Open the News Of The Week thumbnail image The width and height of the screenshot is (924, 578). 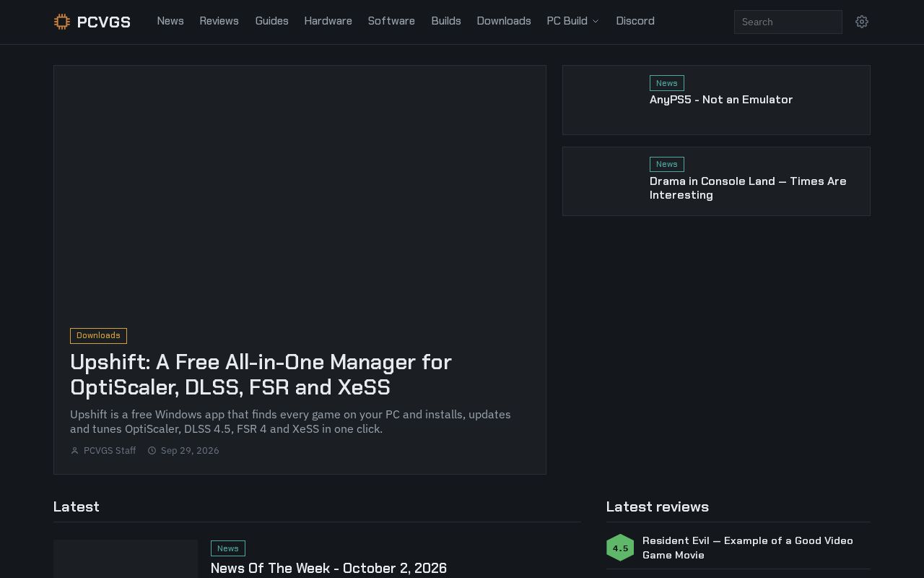pyautogui.click(x=126, y=558)
